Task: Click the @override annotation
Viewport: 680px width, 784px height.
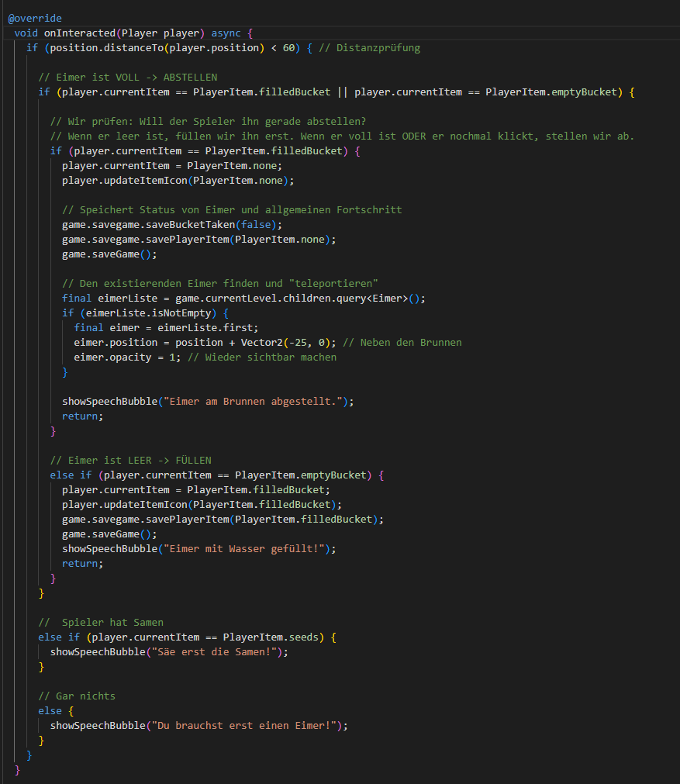Action: (x=34, y=18)
